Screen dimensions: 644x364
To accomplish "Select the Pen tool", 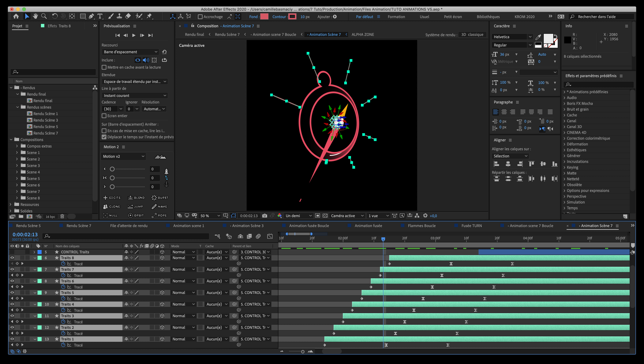I will click(91, 17).
